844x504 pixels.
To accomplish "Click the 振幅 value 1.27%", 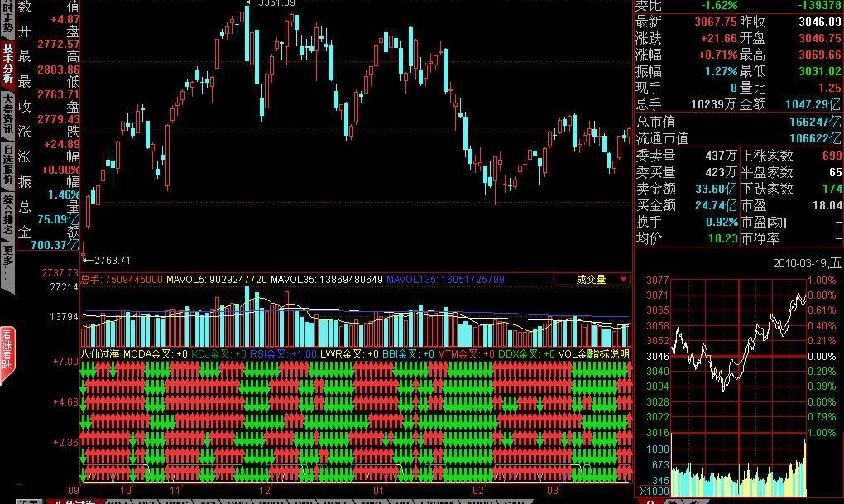I will (x=722, y=71).
